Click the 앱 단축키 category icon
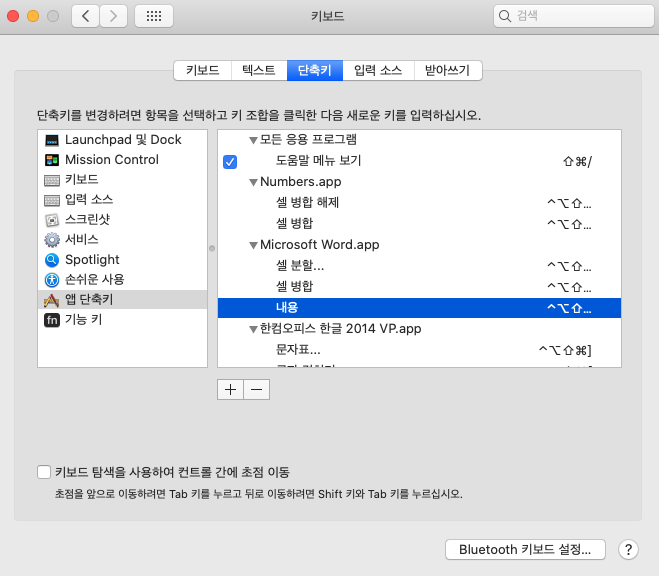This screenshot has height=576, width=659. pyautogui.click(x=52, y=300)
